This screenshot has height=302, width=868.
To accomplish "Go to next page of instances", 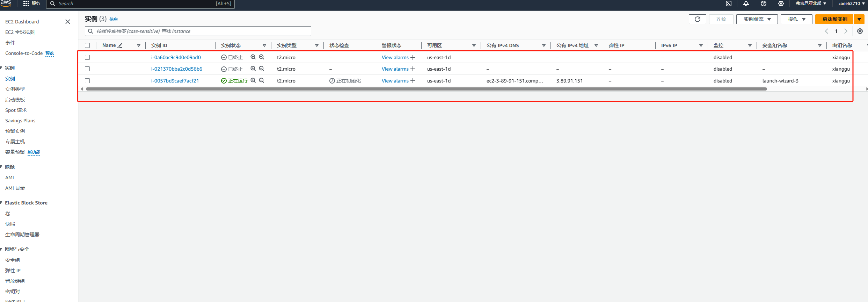I will [x=846, y=31].
